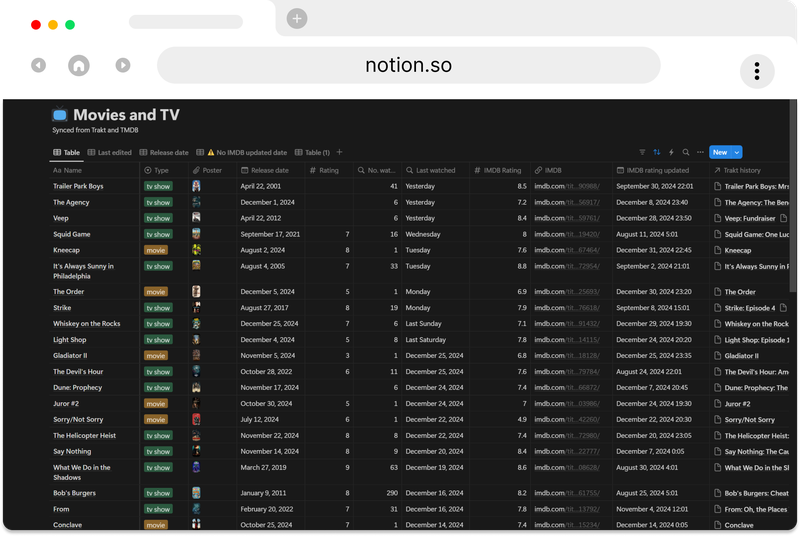Image resolution: width=800 pixels, height=536 pixels.
Task: Click the tv show tag for Veep
Action: click(x=158, y=218)
